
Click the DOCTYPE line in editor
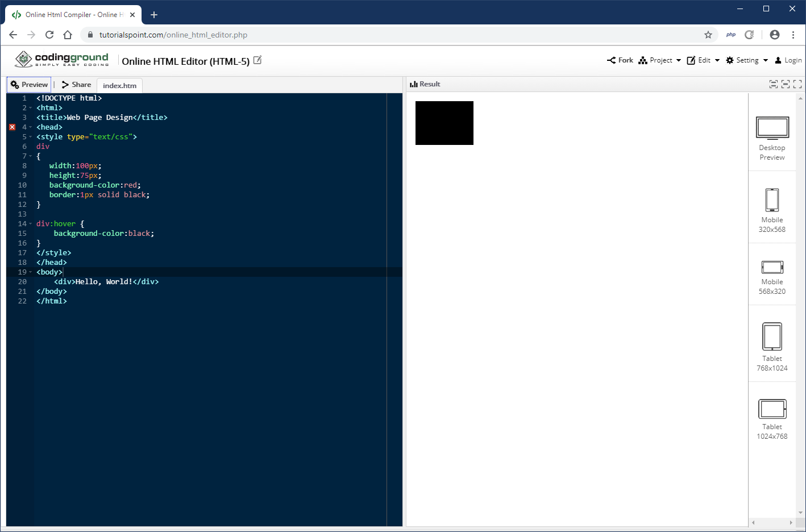(x=69, y=98)
